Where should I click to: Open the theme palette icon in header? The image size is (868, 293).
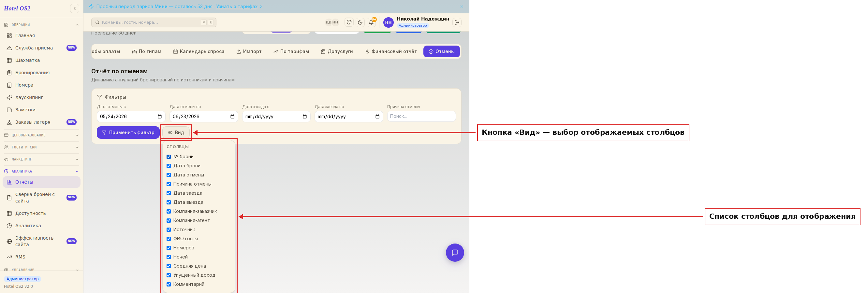coord(349,22)
